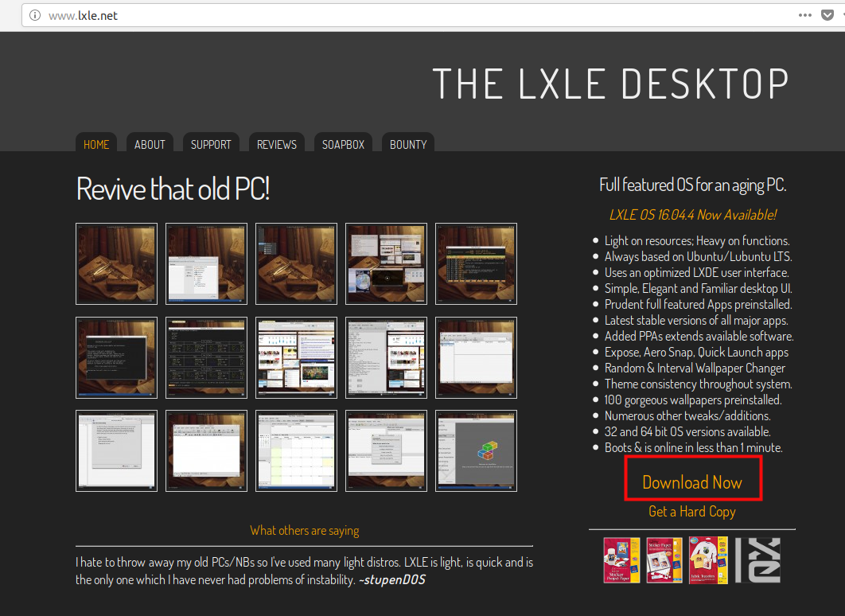
Task: Open second-row fifth thumbnail with file manager
Action: pyautogui.click(x=477, y=357)
